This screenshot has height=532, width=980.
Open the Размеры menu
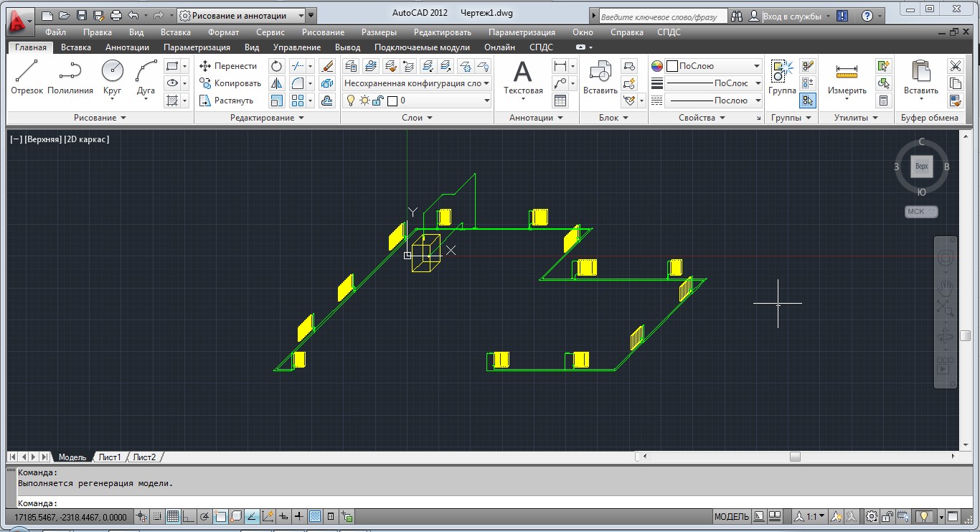[x=379, y=32]
